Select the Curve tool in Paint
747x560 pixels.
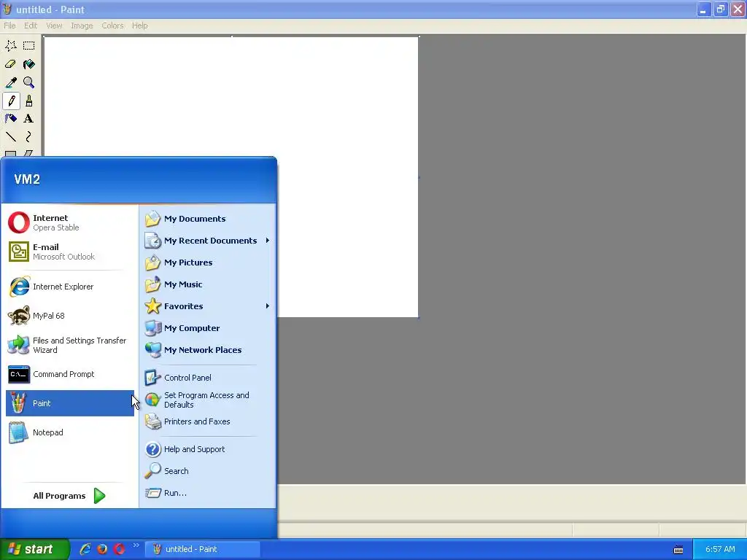tap(29, 137)
